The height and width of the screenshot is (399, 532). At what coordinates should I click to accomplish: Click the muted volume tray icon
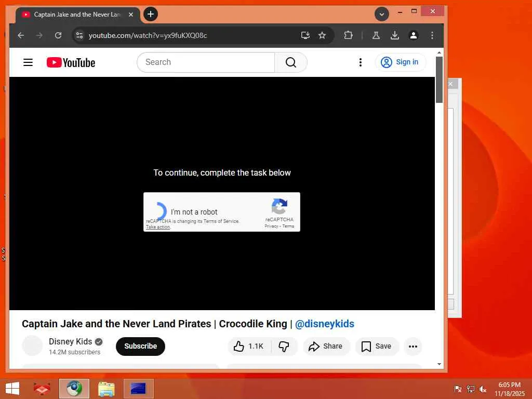[x=483, y=389]
